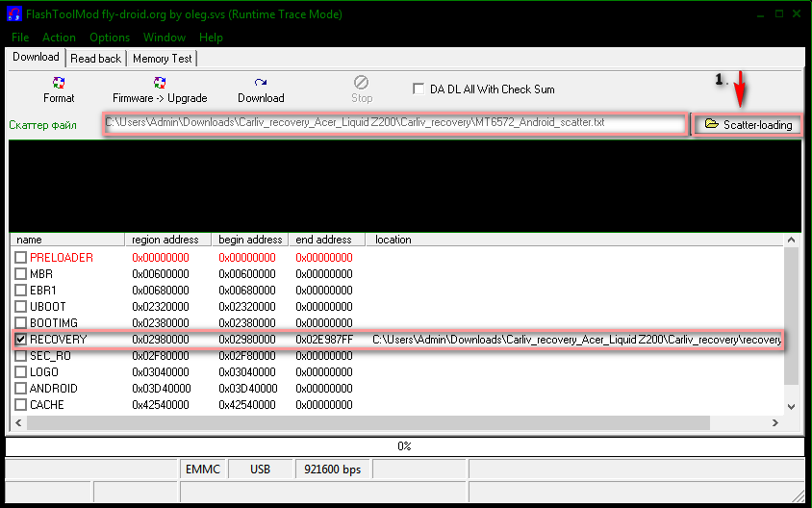Image resolution: width=812 pixels, height=508 pixels.
Task: Click the region address column header
Action: (165, 240)
